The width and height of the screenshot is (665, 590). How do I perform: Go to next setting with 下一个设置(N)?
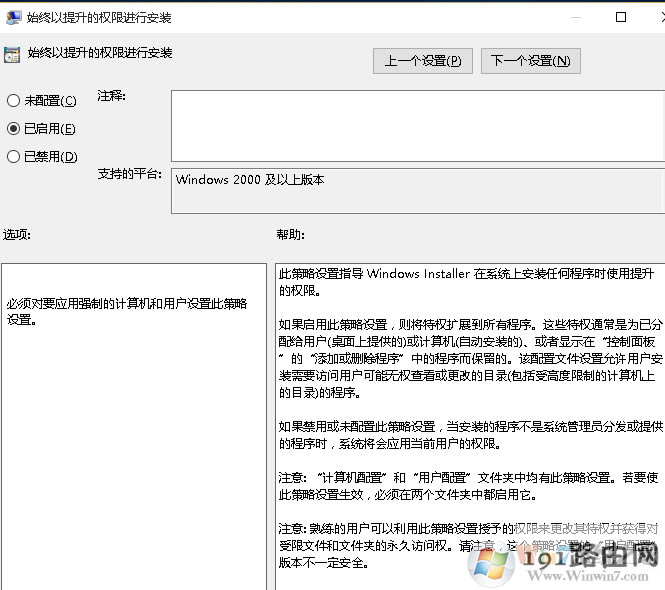click(530, 61)
